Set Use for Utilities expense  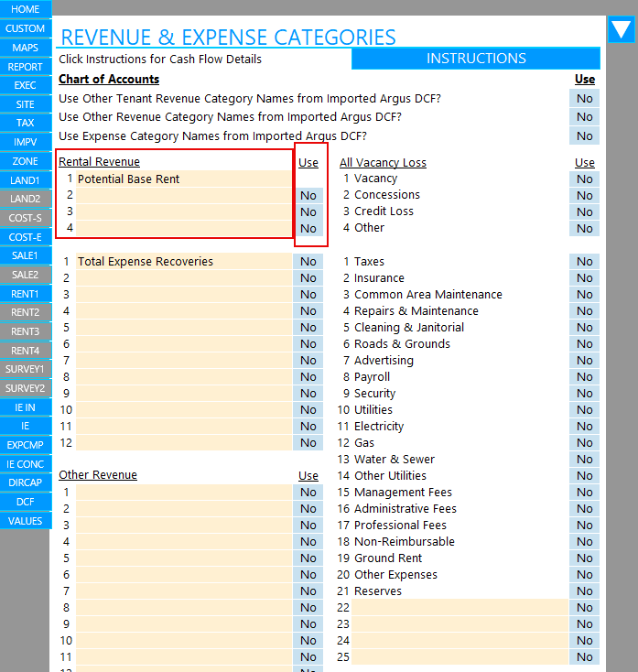[x=584, y=410]
